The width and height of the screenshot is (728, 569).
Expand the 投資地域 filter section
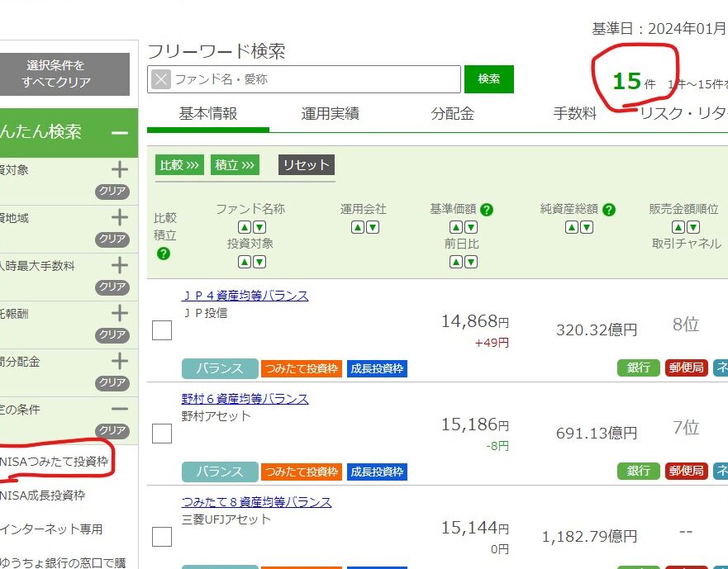coord(120,217)
